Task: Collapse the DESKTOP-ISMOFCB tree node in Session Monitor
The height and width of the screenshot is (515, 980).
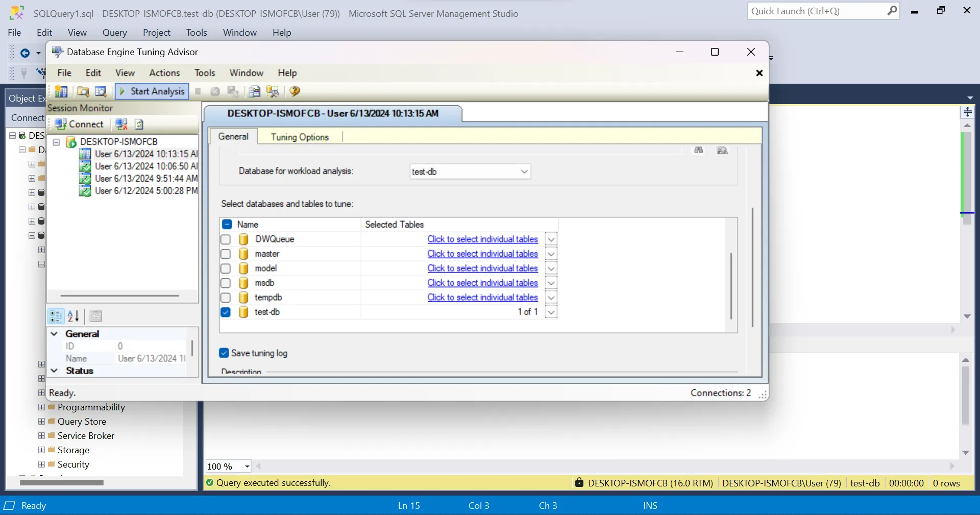Action: tap(57, 142)
